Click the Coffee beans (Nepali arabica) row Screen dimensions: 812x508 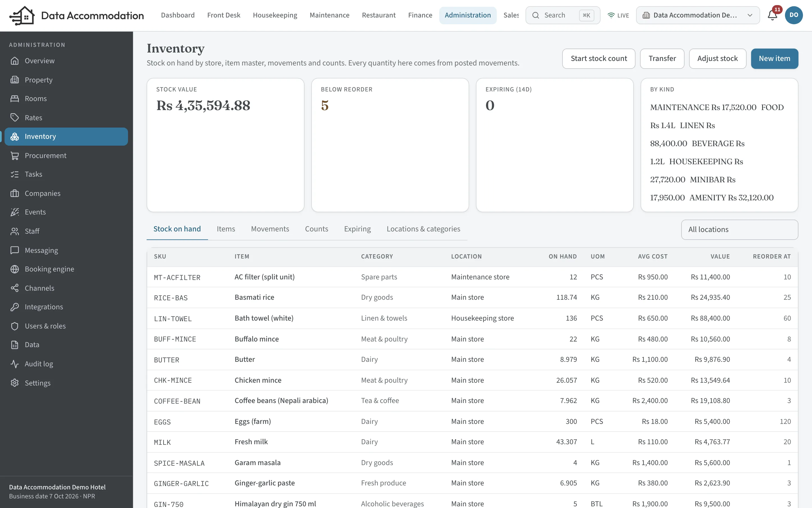[x=472, y=400]
